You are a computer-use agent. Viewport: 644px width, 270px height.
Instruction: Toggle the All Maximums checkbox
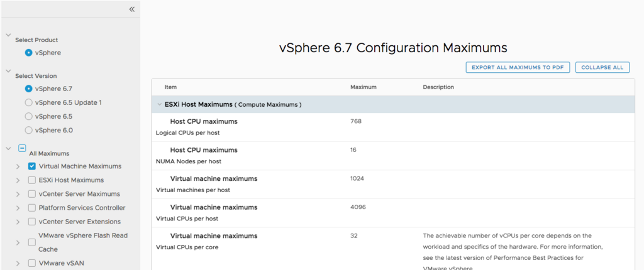coord(23,148)
